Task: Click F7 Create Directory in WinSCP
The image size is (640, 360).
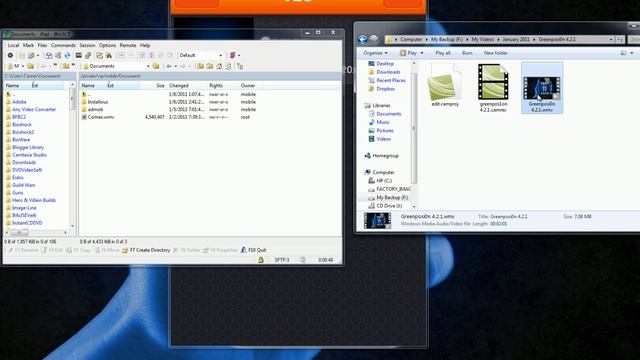Action: (146, 250)
